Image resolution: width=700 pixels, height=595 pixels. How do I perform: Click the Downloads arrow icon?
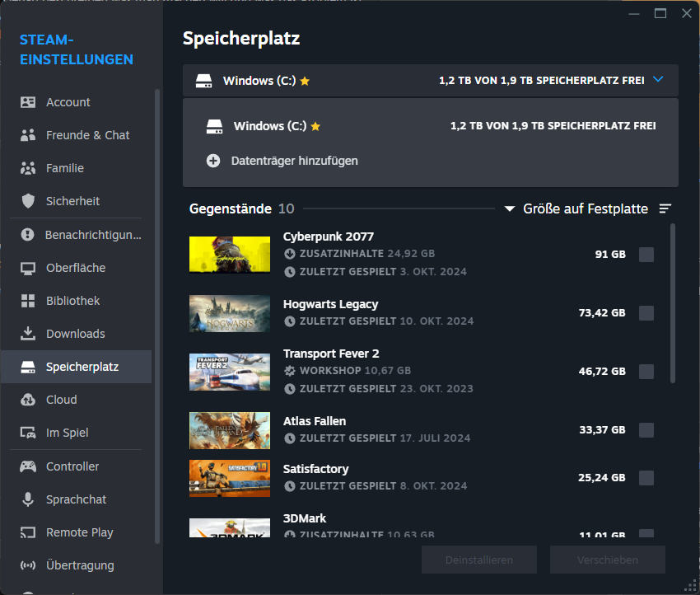pyautogui.click(x=28, y=333)
